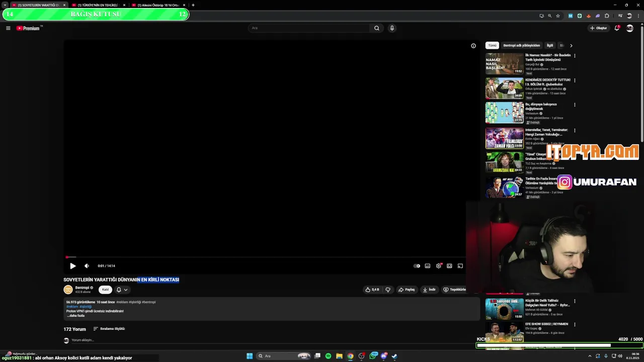Open the Chrome extensions puzzle icon

pyautogui.click(x=607, y=16)
